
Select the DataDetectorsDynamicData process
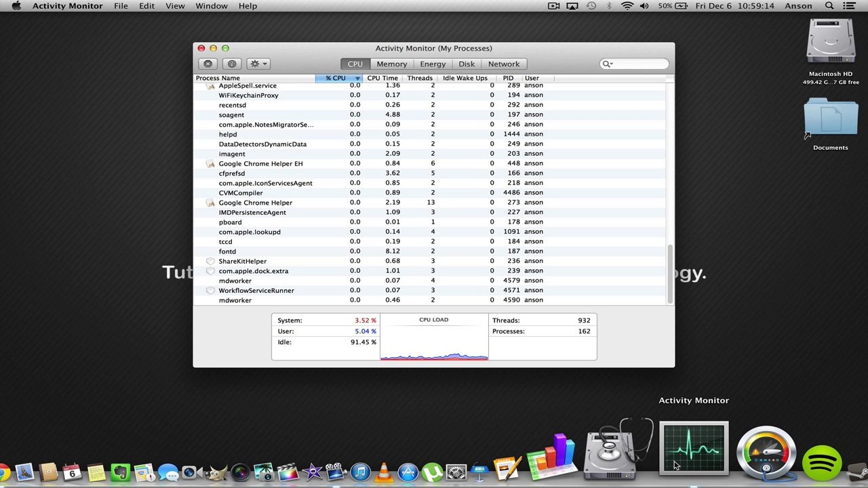point(430,144)
